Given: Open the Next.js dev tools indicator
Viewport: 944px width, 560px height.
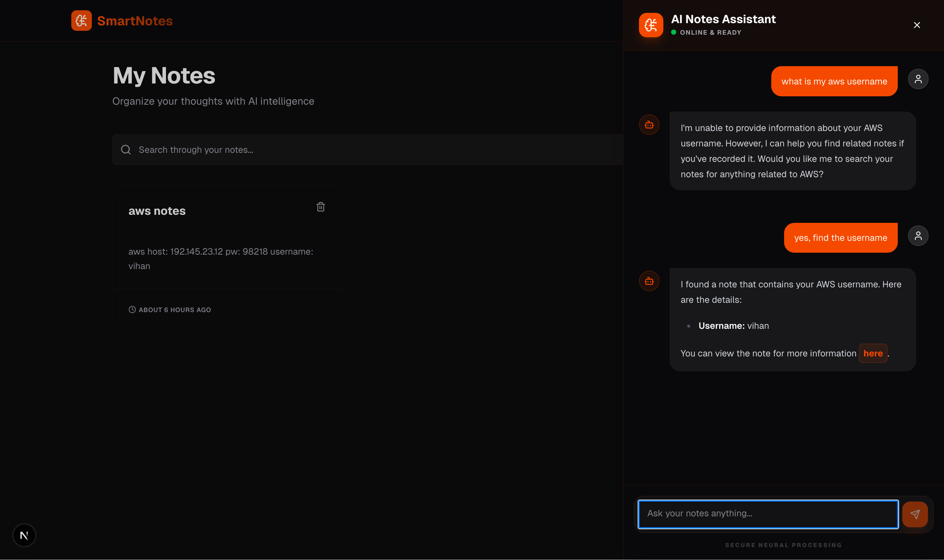Looking at the screenshot, I should 24,535.
